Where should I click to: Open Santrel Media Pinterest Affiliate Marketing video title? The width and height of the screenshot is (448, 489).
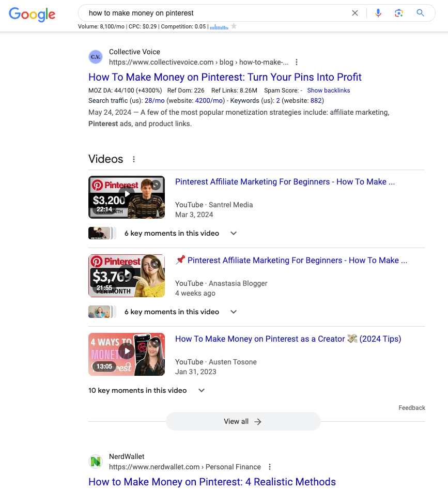285,182
